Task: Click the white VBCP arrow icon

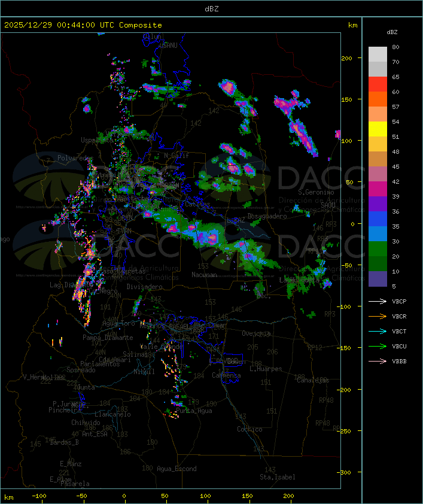Action: (378, 301)
